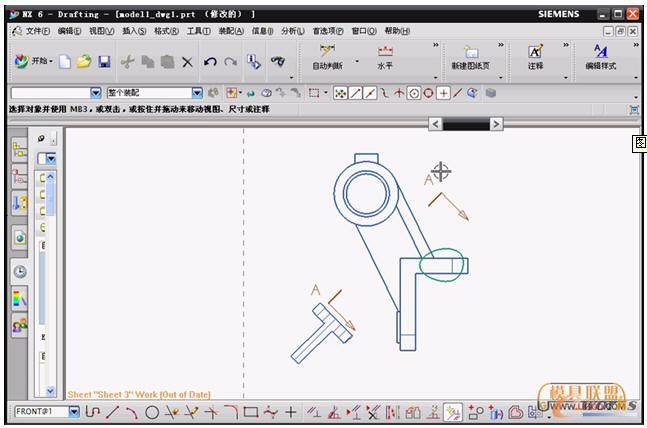Open the folder icon to open a file
Viewport: 647px width, 428px height.
(x=84, y=62)
